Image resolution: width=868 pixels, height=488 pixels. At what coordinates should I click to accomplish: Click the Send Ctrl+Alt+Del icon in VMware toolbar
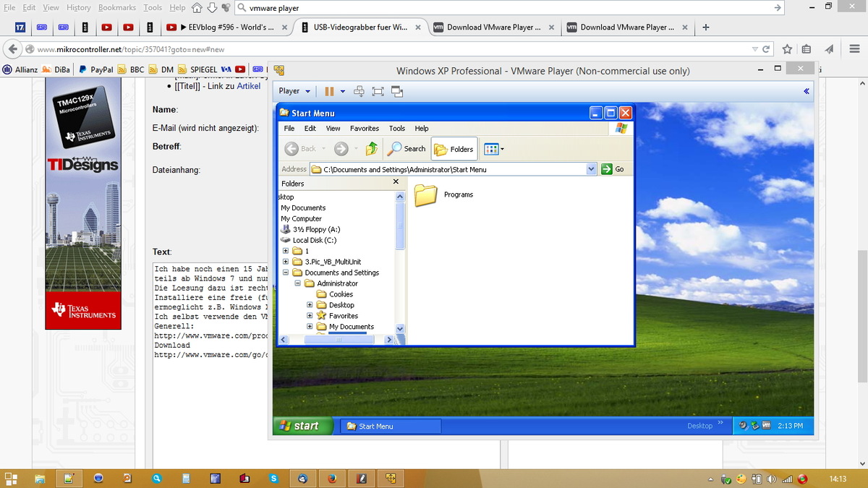(359, 91)
